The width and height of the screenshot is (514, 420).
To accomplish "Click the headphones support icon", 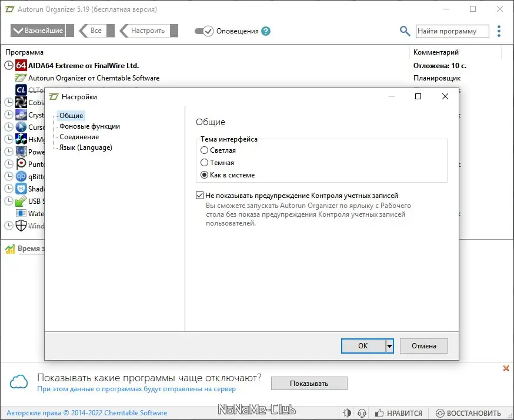I will tap(362, 413).
